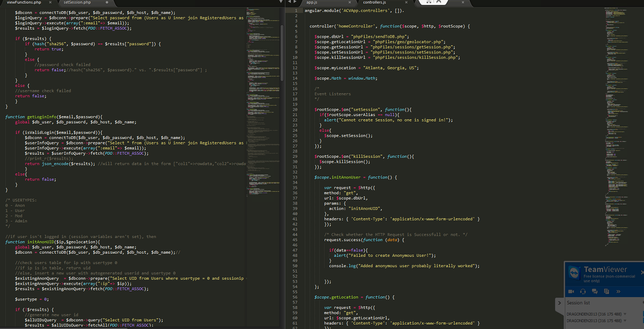Click the "$scope.killSessionUrl" line
Screen dimensions: 644x329
[387, 57]
